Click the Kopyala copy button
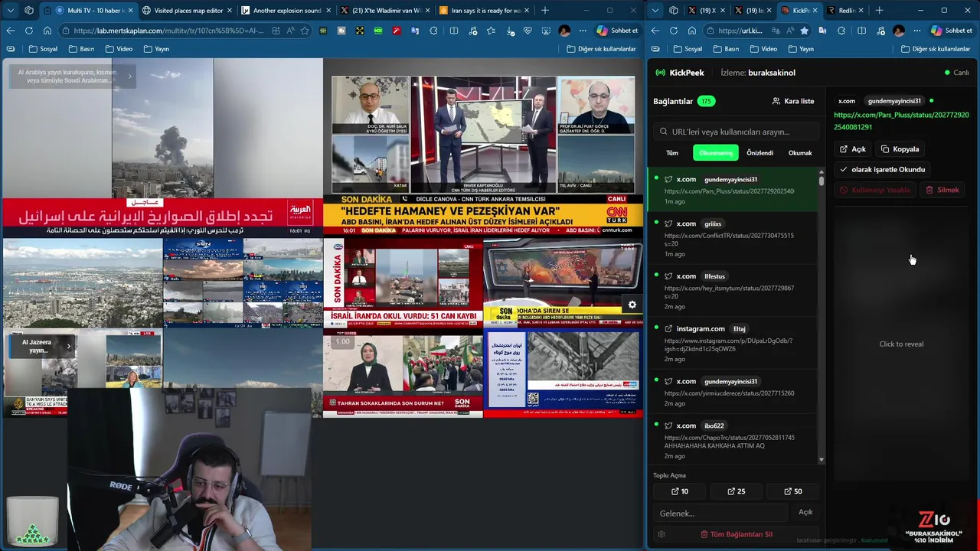 pos(900,149)
